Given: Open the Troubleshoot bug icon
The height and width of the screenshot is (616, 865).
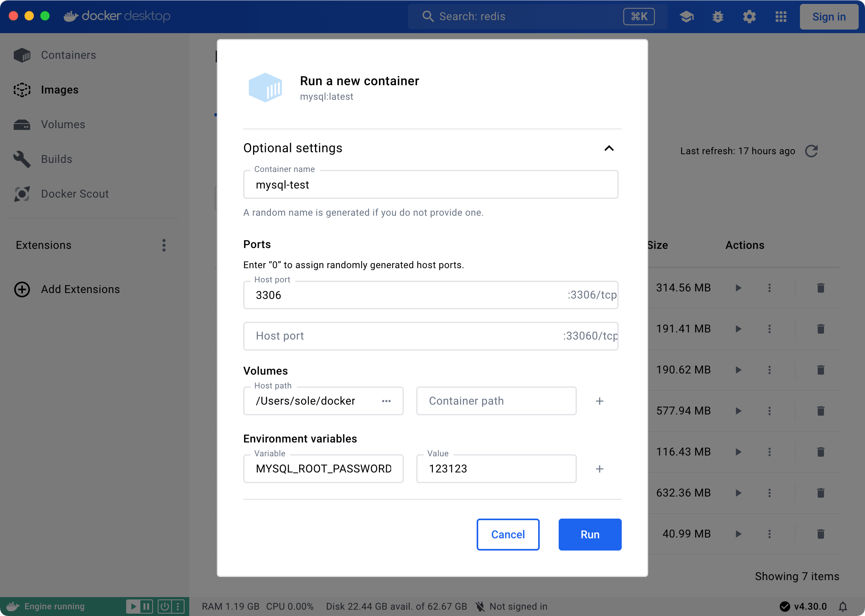Looking at the screenshot, I should (718, 17).
